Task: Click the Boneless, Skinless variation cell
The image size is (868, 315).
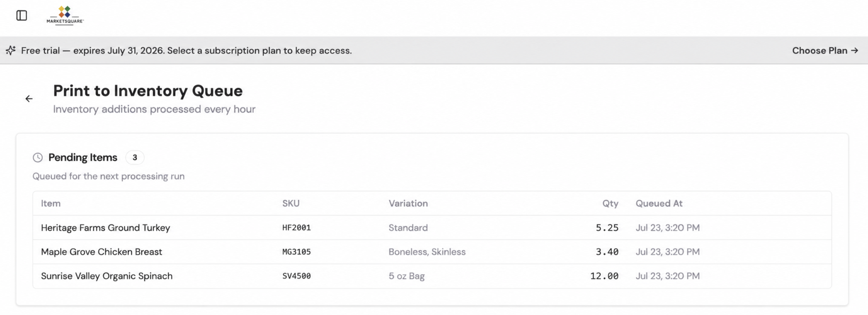Action: (427, 252)
